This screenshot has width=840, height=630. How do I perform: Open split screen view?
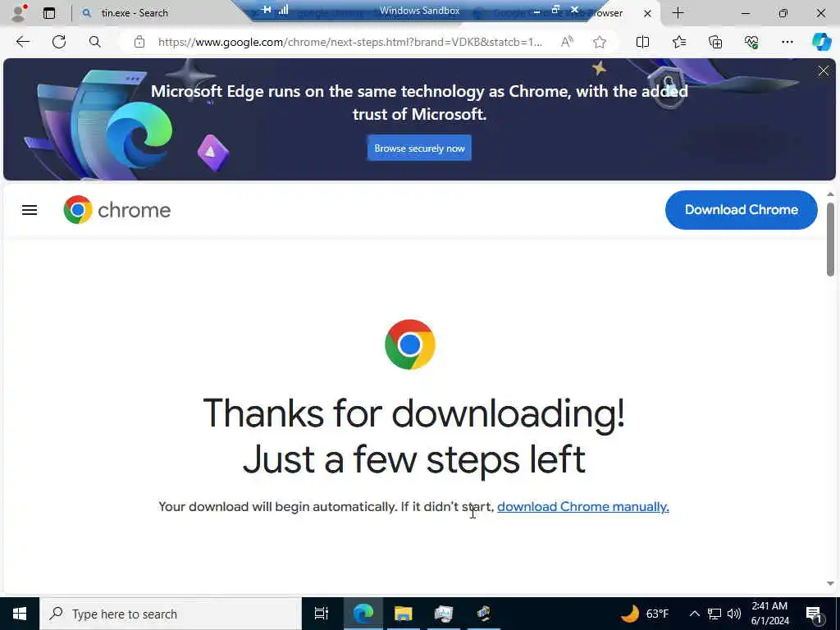click(x=642, y=42)
